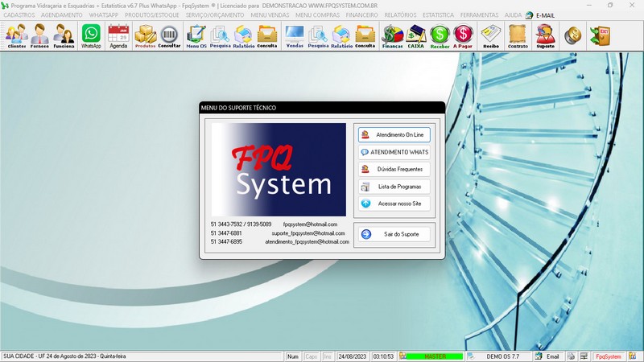Click the people icon at status bar end
The image size is (644, 362).
pyautogui.click(x=632, y=356)
